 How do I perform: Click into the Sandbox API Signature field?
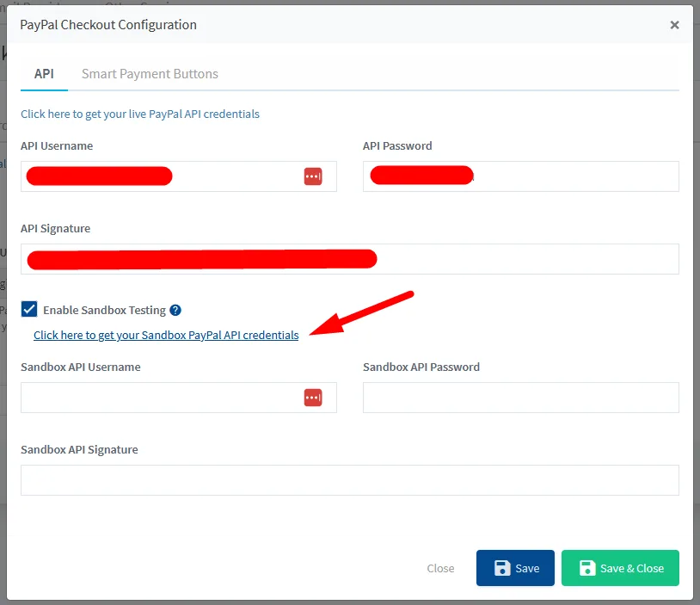pyautogui.click(x=350, y=480)
